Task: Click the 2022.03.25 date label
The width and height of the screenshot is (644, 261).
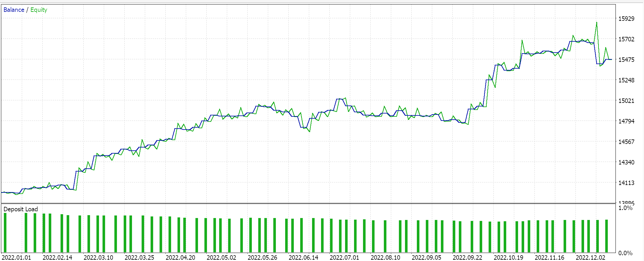Action: point(139,257)
